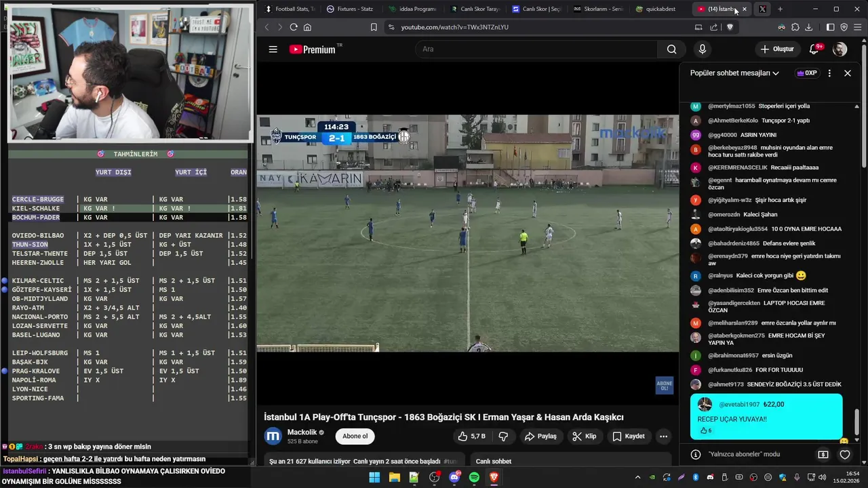868x488 pixels.
Task: Close the active YouTube tab
Action: (x=745, y=9)
